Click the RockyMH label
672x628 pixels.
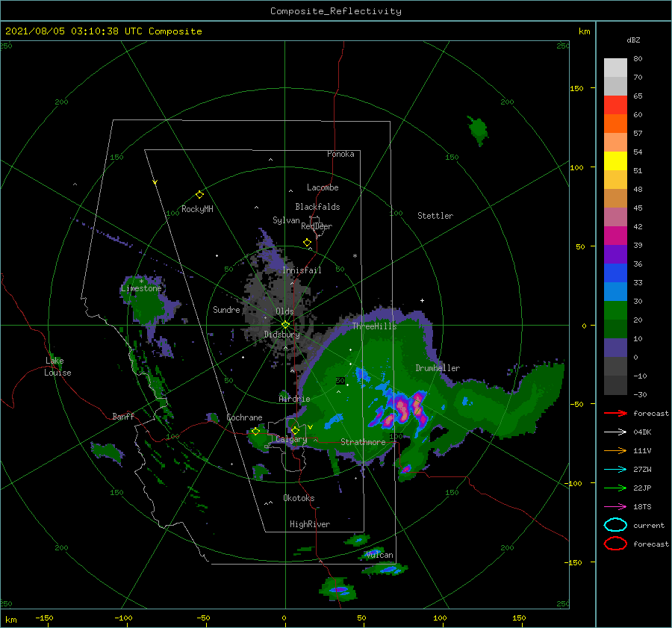[197, 209]
